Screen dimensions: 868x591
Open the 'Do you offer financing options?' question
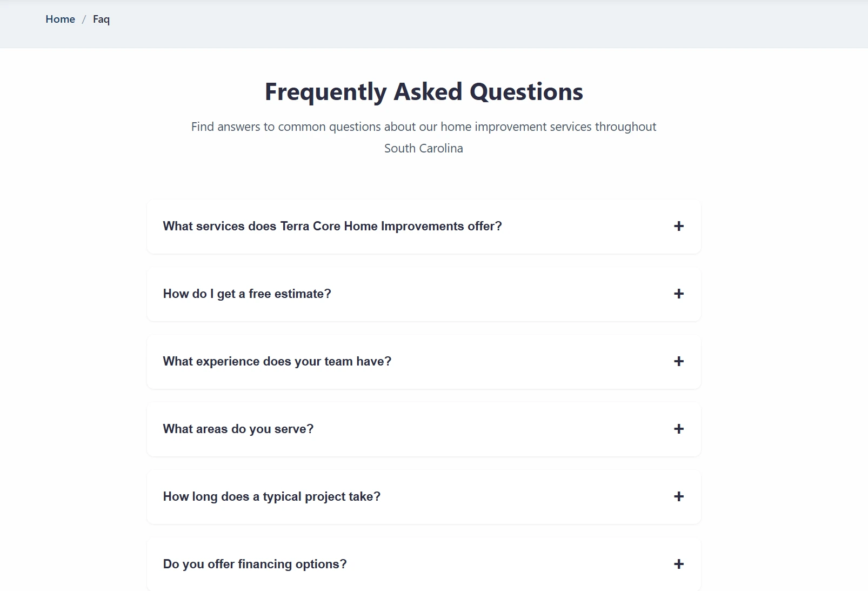(x=255, y=565)
